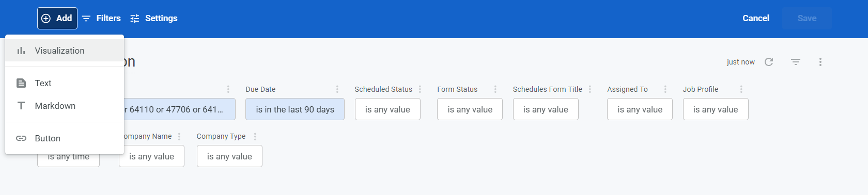This screenshot has height=195, width=868.
Task: Click the Add button
Action: click(57, 18)
